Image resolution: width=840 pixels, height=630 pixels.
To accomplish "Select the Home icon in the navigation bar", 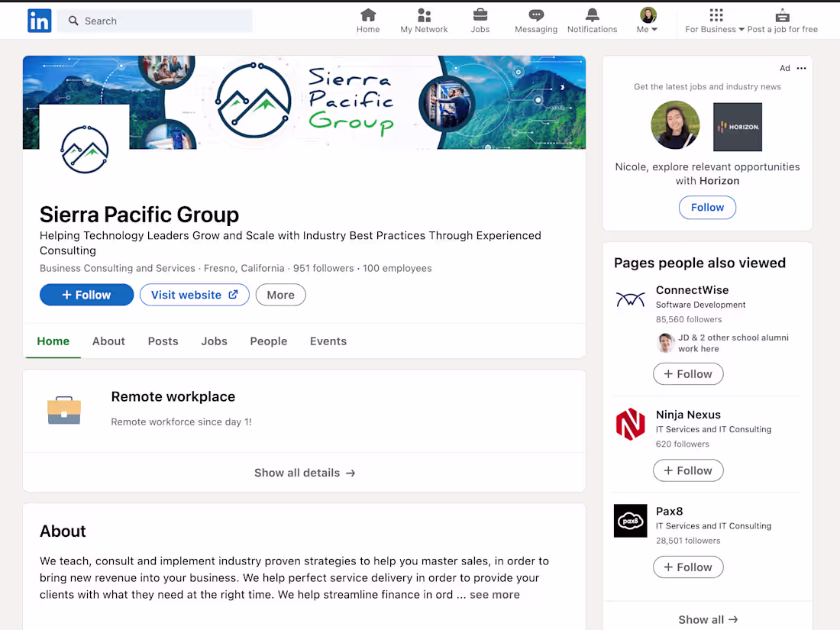I will pos(367,15).
